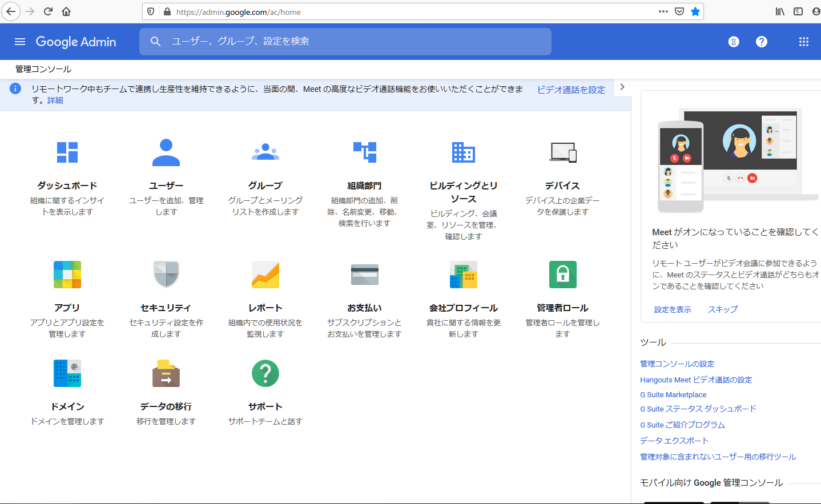Click the browser back arrow
This screenshot has height=504, width=821.
(x=11, y=11)
